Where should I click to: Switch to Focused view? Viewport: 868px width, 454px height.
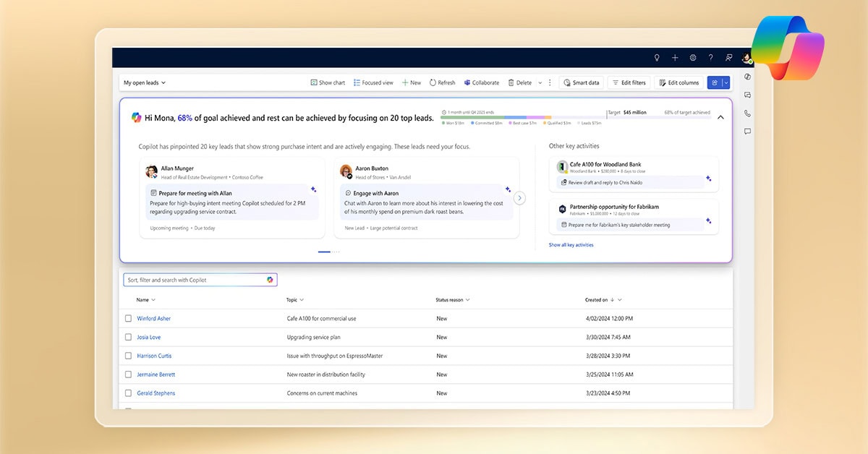pos(373,82)
